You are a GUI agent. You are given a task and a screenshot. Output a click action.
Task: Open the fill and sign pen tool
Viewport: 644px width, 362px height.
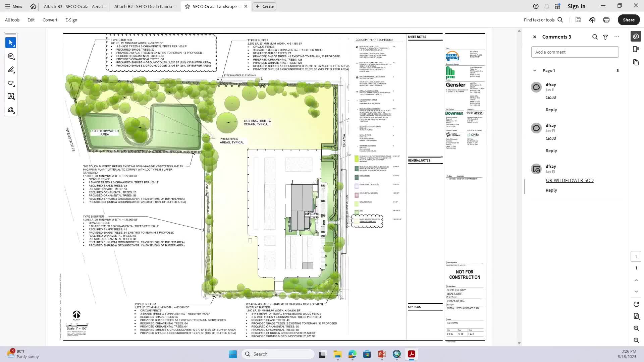(11, 110)
